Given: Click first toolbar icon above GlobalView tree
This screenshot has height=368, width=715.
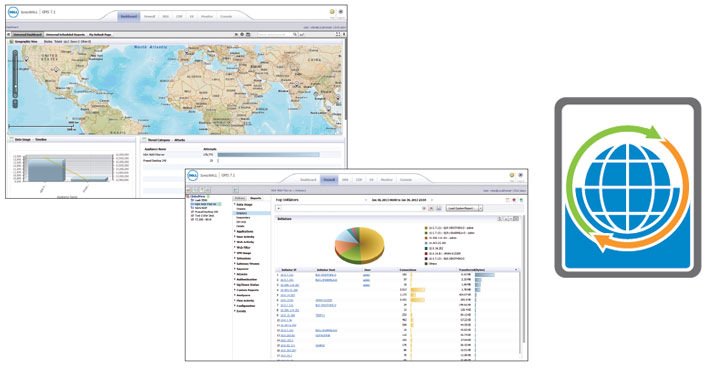Looking at the screenshot, I should [189, 190].
